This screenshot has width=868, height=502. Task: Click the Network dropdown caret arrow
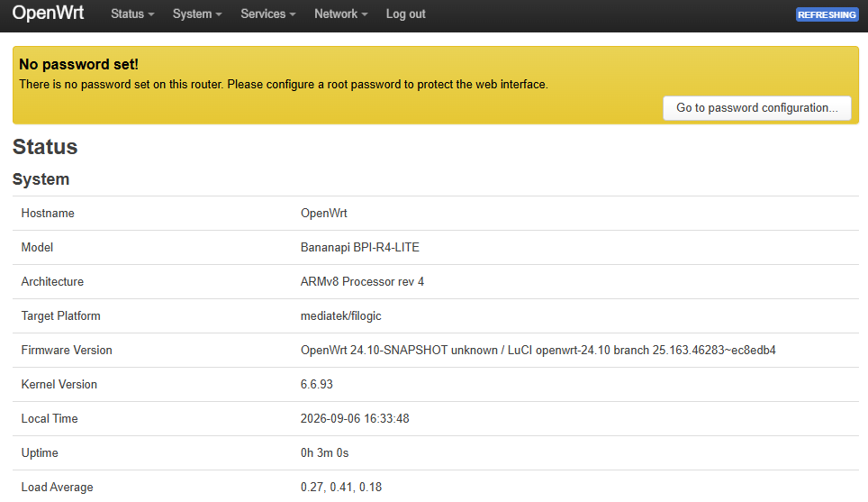tap(365, 15)
